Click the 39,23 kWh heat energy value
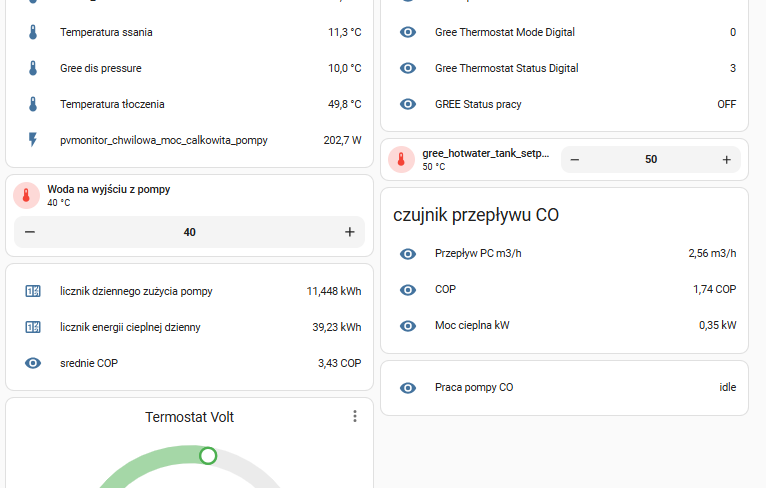Viewport: 766px width, 488px height. [337, 327]
